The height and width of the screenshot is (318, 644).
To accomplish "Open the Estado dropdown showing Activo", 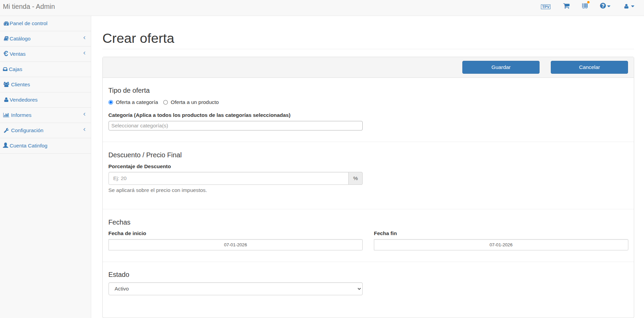I will tap(235, 289).
